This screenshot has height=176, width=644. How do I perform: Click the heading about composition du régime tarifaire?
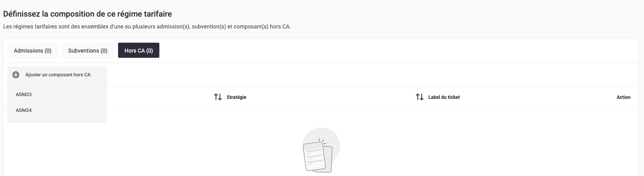point(88,14)
